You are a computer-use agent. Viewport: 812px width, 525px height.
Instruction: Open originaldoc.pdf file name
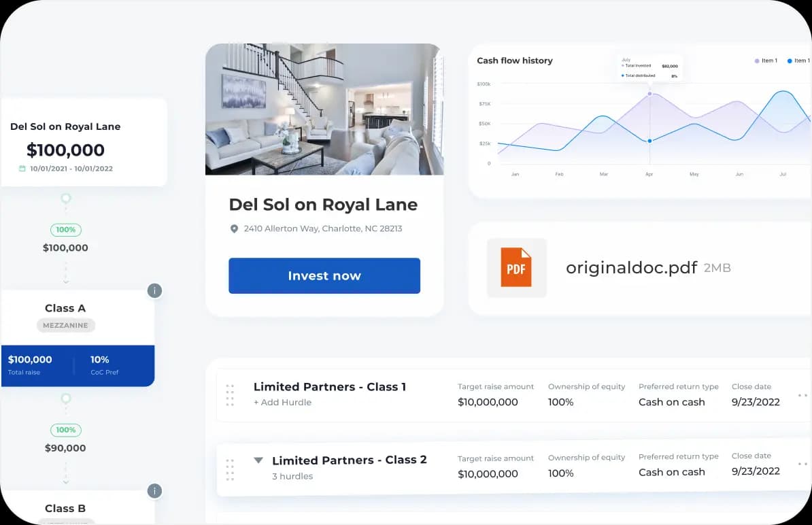click(631, 267)
